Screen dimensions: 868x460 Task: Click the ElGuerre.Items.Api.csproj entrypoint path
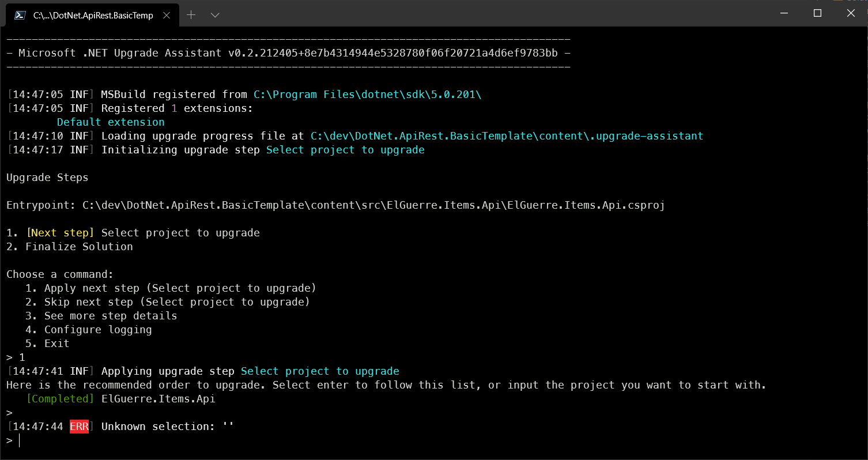pos(373,205)
